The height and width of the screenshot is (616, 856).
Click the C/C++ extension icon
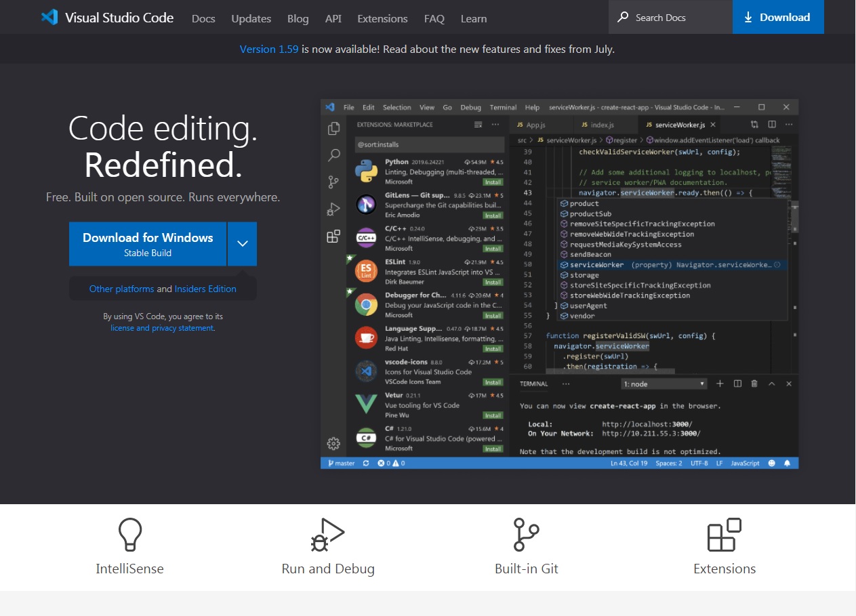click(366, 238)
